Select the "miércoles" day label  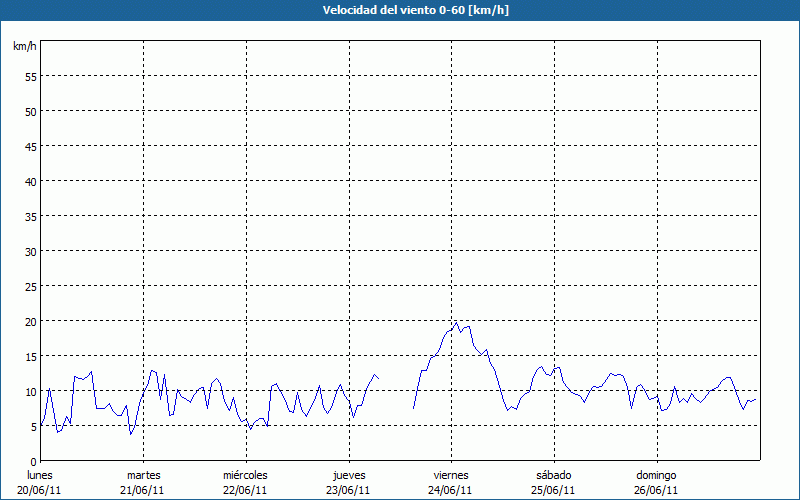245,475
